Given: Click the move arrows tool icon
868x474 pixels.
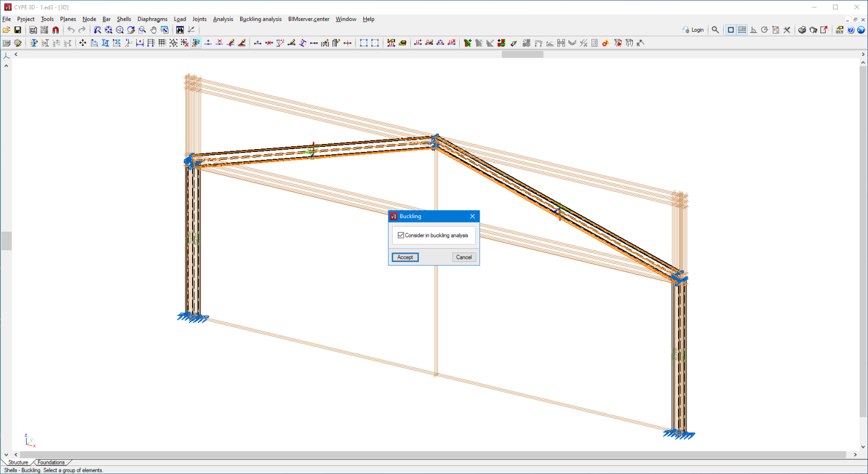Looking at the screenshot, I should pyautogui.click(x=83, y=43).
